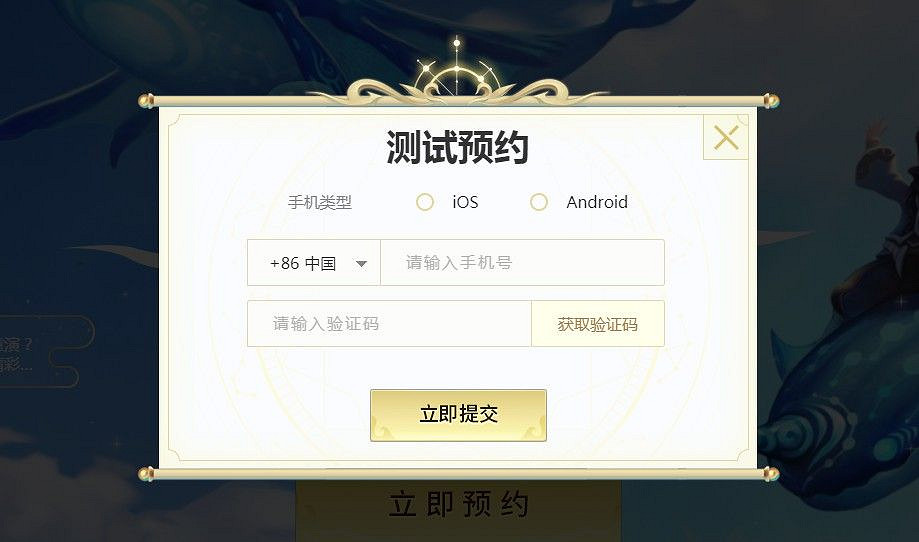Click the 获取验证码 button

(598, 323)
